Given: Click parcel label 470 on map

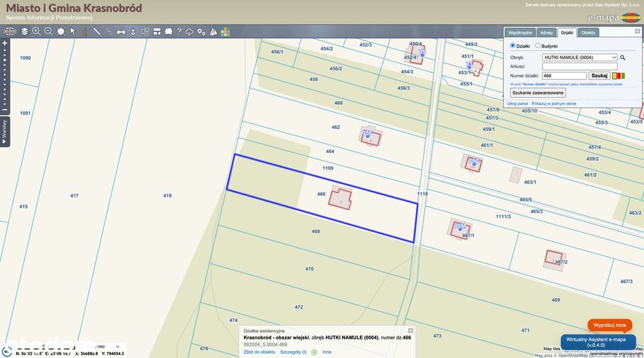Looking at the screenshot, I should 309,269.
